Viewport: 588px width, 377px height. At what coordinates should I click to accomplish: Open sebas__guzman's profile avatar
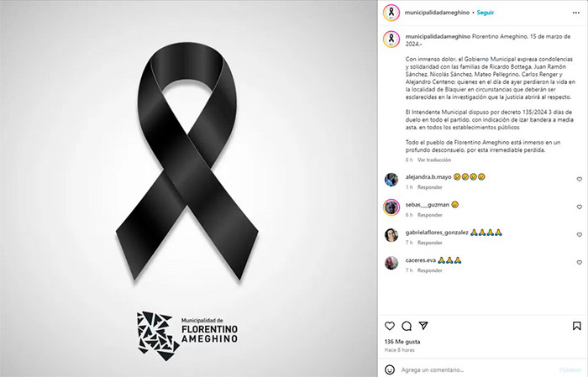point(391,207)
